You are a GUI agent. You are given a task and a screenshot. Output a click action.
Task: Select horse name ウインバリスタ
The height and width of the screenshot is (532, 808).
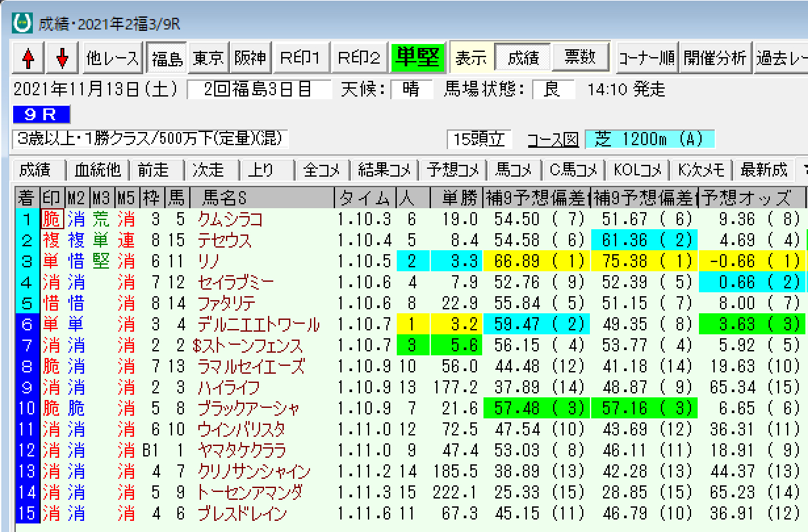coord(241,430)
